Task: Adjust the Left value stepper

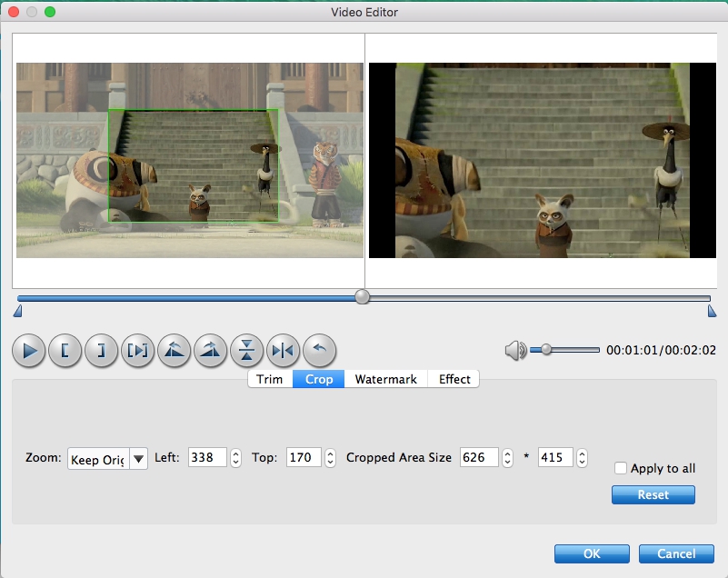Action: tap(236, 458)
